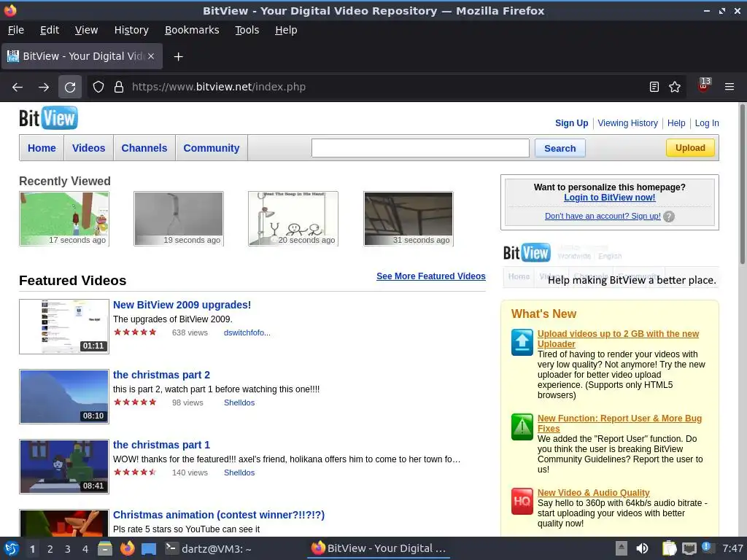Viewport: 747px width, 560px height.
Task: Click Upload videos up to 2 GB link
Action: pos(618,338)
